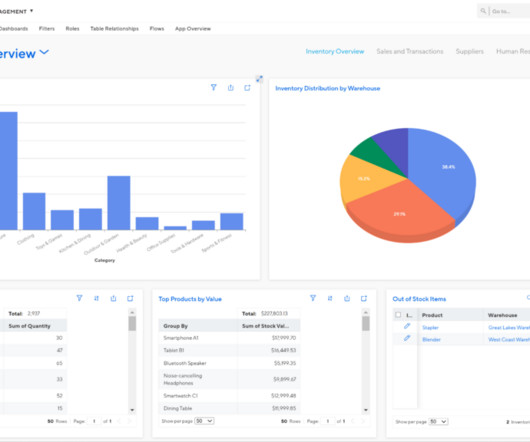
Task: Click the Group By column header
Action: coord(198,326)
